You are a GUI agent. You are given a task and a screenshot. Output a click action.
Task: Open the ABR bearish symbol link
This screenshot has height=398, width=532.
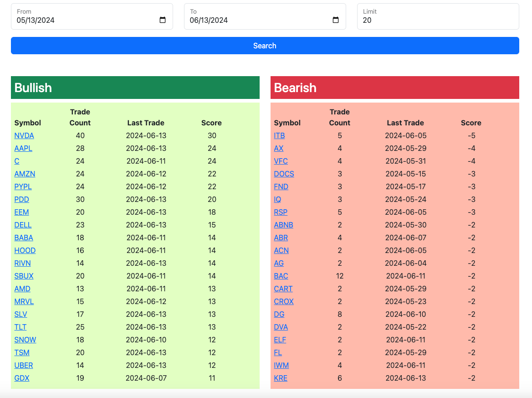tap(281, 238)
